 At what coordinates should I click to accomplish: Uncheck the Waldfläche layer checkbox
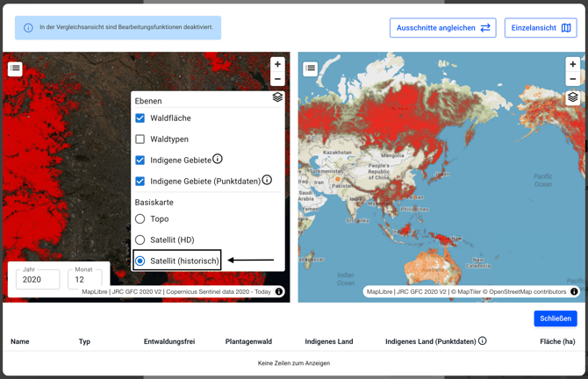140,118
